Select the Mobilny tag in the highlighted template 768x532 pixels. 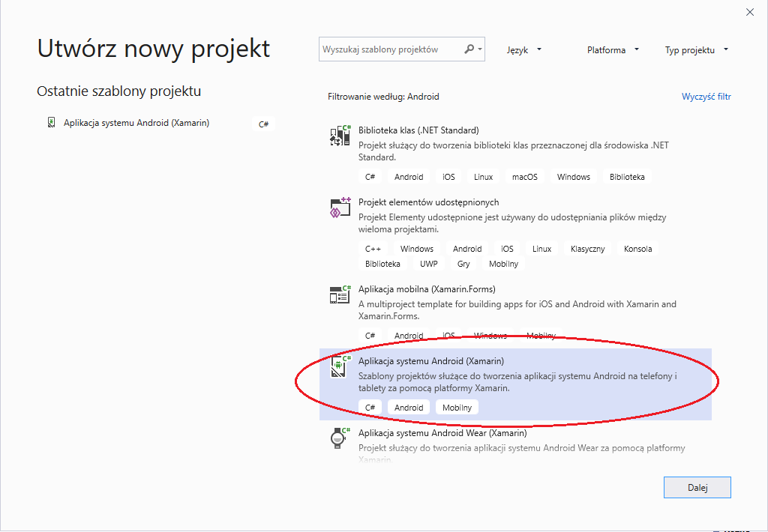(x=457, y=407)
